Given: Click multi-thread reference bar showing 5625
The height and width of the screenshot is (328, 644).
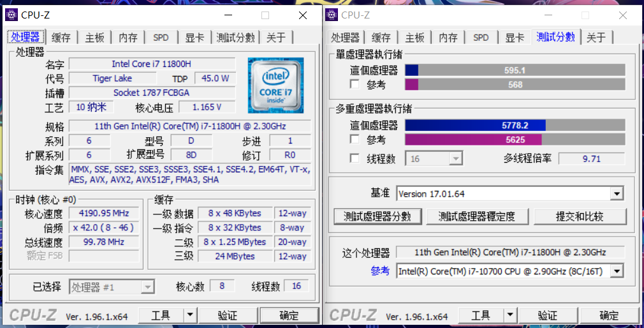Looking at the screenshot, I should [515, 139].
